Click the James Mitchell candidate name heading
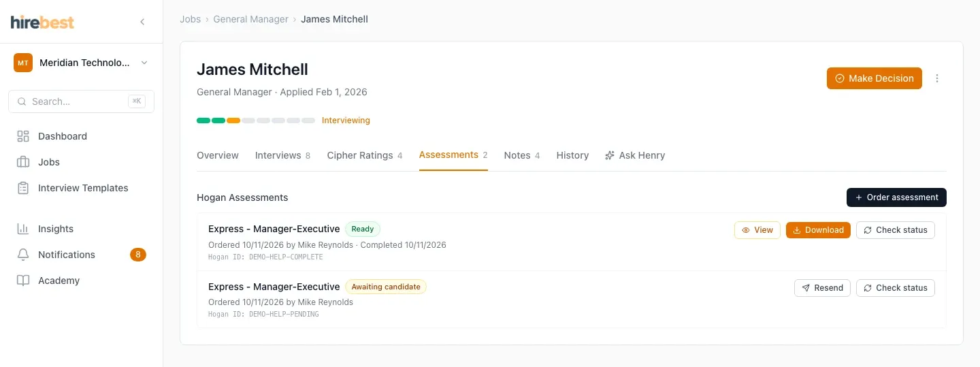 tap(252, 69)
